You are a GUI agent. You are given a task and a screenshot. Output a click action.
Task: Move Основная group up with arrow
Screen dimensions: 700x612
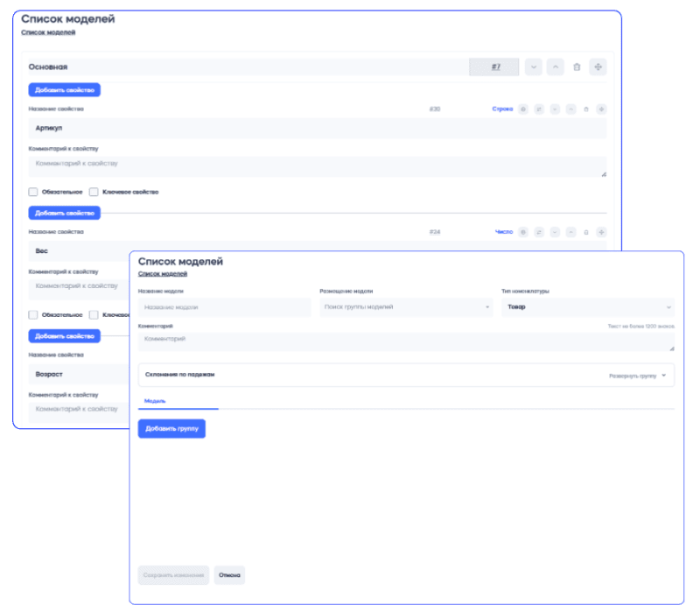(555, 67)
